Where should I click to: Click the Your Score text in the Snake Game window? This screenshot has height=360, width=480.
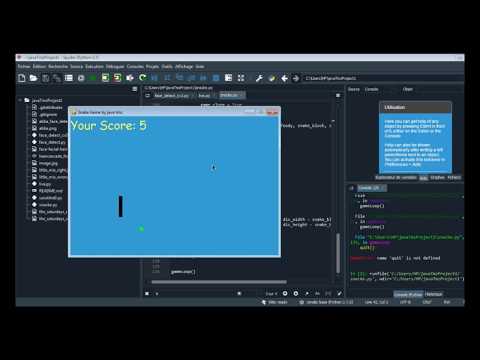tap(109, 126)
